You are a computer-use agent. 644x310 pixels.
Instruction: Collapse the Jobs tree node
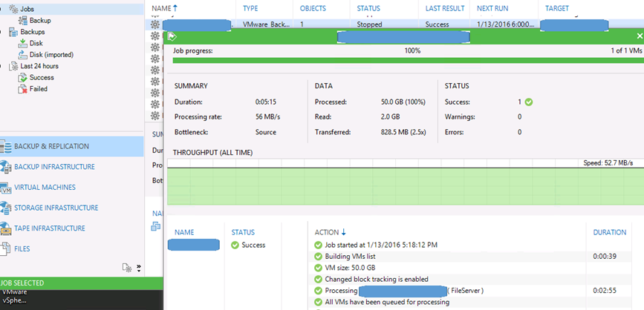4,9
